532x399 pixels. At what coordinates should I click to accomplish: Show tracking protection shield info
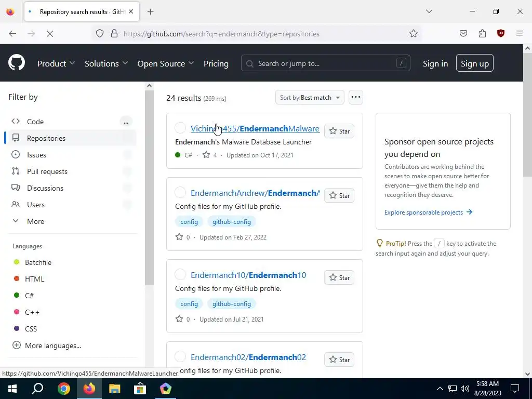click(99, 34)
